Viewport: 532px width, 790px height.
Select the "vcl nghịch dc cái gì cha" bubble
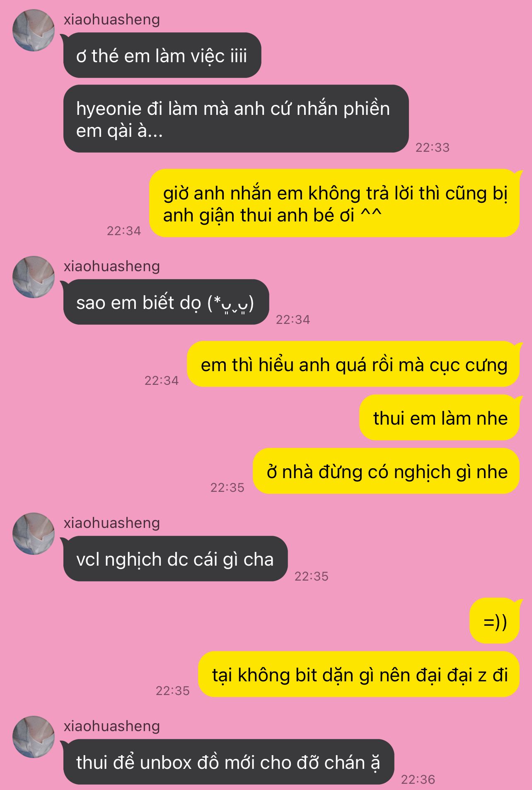click(175, 559)
